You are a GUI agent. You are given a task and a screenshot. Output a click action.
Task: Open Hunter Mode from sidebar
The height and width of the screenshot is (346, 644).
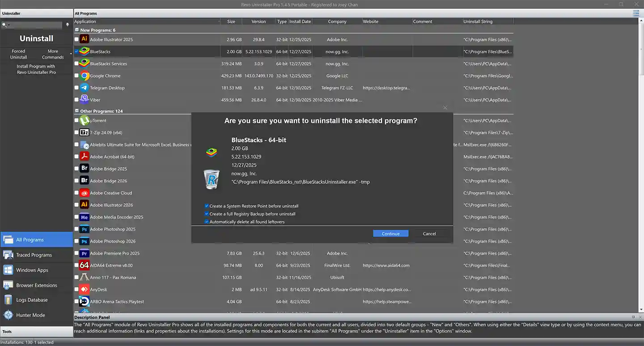pyautogui.click(x=30, y=315)
